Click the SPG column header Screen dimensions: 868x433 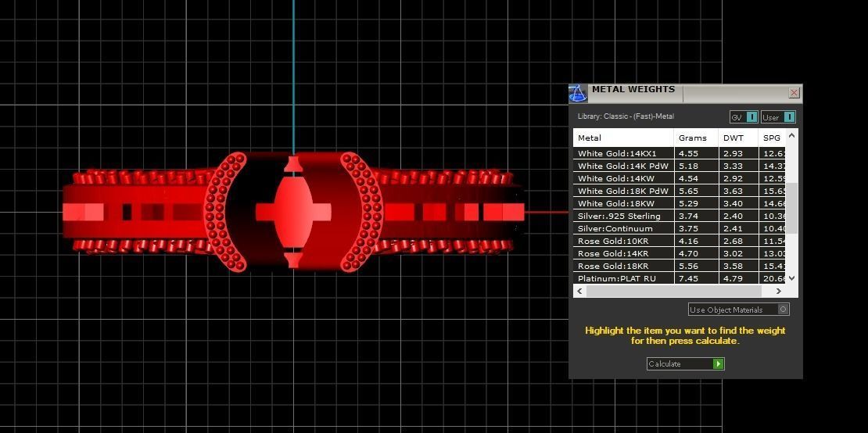click(x=772, y=138)
